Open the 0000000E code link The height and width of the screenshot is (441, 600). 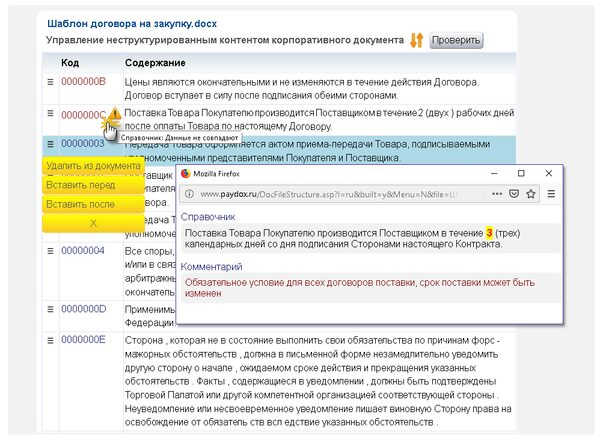(x=83, y=340)
